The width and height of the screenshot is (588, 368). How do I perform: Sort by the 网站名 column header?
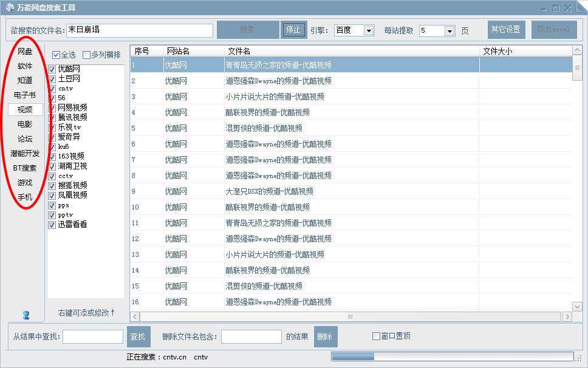pos(194,51)
